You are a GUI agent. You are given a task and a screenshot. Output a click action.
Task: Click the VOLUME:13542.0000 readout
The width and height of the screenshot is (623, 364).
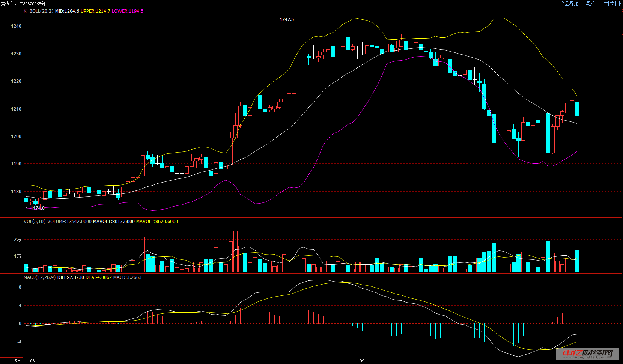tap(69, 222)
